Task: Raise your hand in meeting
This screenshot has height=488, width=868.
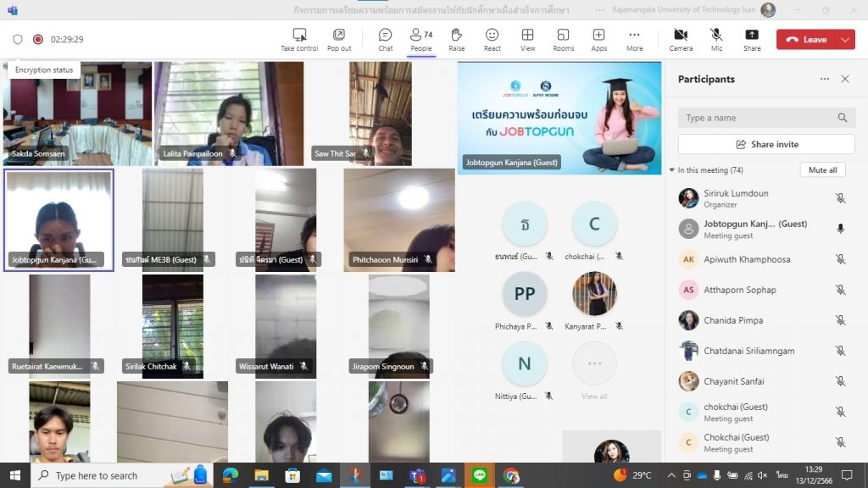Action: 456,39
